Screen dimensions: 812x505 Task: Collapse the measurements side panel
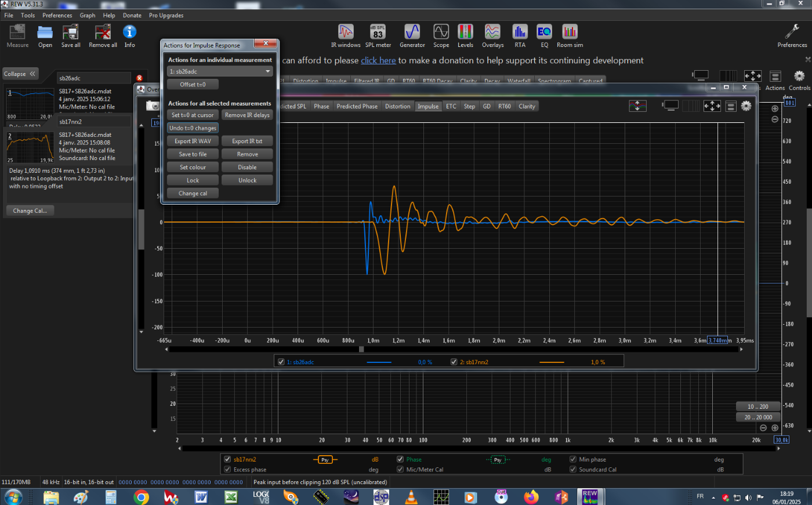pyautogui.click(x=20, y=74)
